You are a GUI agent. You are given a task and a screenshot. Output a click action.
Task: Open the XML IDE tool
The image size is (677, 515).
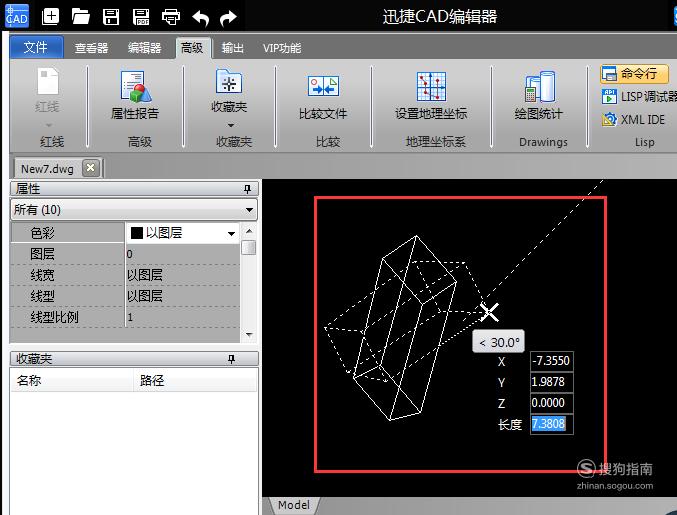(633, 119)
